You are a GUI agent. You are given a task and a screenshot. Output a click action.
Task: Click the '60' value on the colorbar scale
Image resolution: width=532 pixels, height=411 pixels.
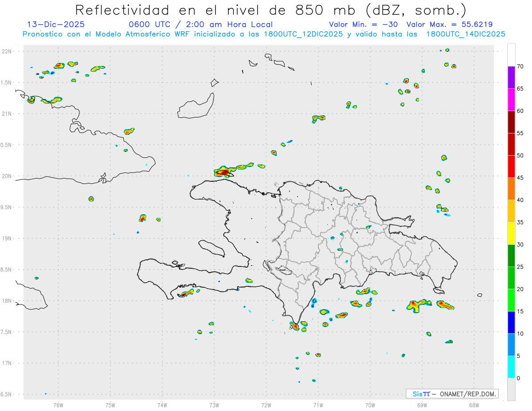520,111
